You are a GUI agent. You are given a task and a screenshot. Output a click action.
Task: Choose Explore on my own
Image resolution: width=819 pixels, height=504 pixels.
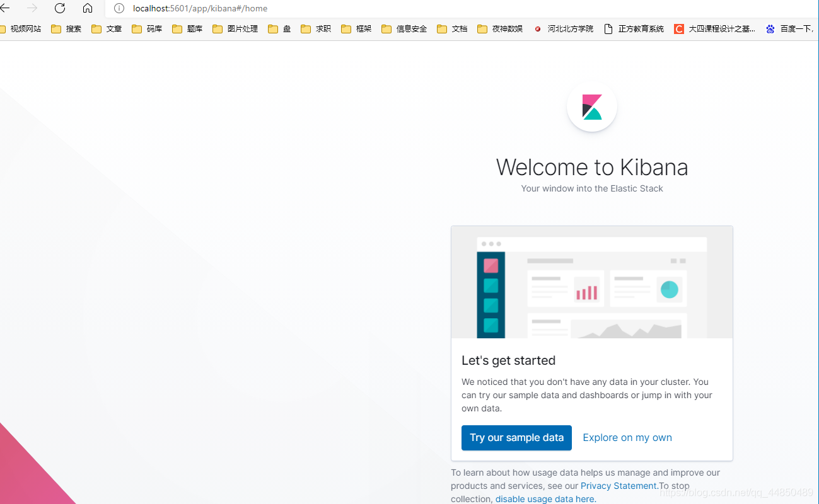[627, 438]
